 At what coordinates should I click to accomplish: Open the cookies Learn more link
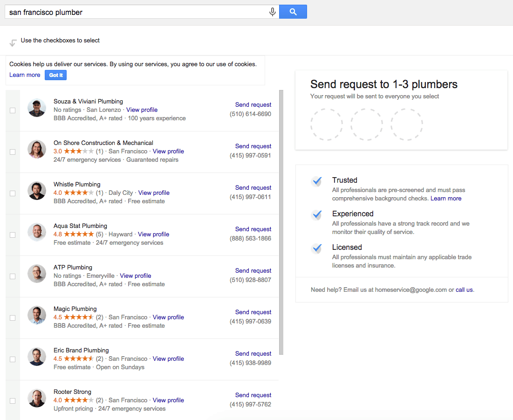(x=25, y=75)
